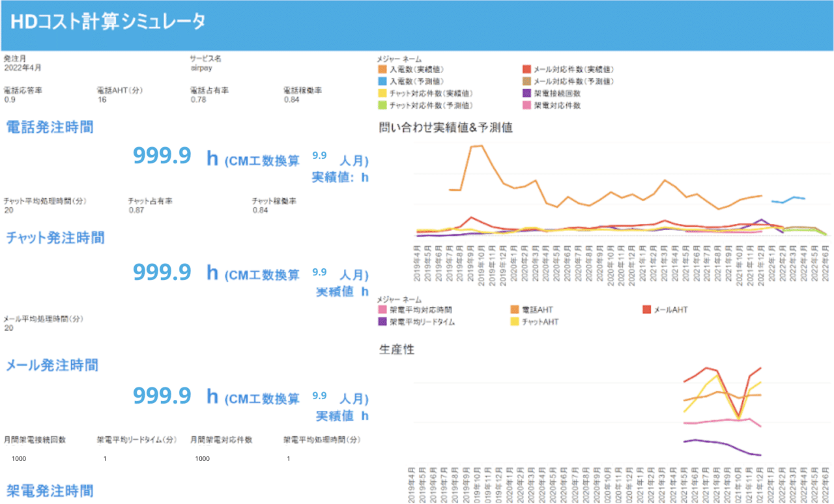834x504 pixels.
Task: Click the pink 架電対応件数 legend swatch
Action: pos(526,105)
